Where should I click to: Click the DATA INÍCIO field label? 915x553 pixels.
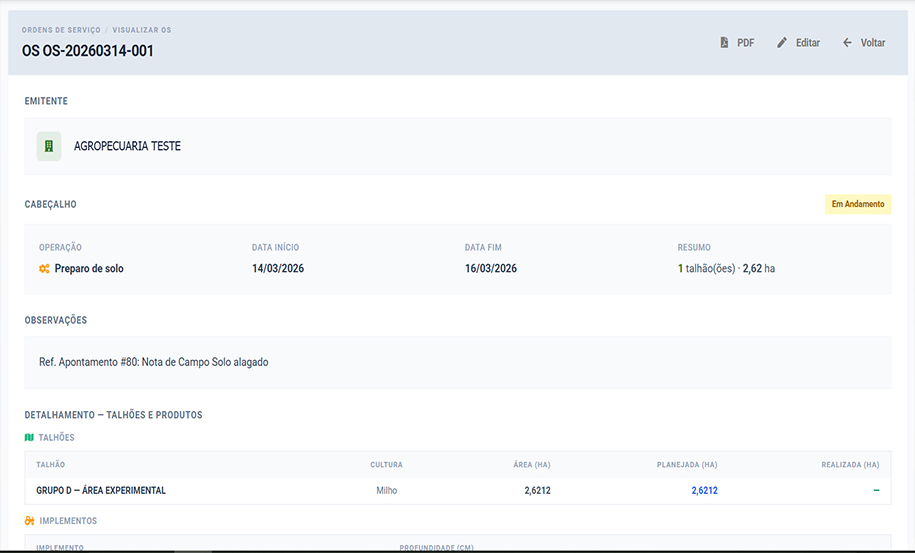(275, 248)
